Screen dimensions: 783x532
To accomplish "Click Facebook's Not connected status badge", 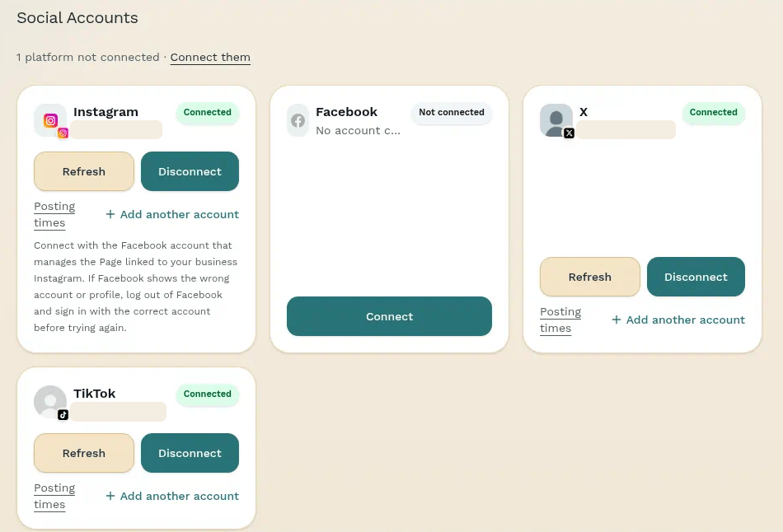I will [x=452, y=112].
